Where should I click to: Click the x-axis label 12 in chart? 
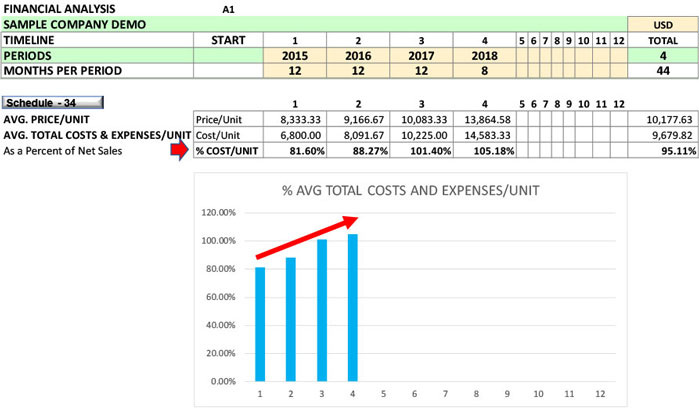coord(600,394)
